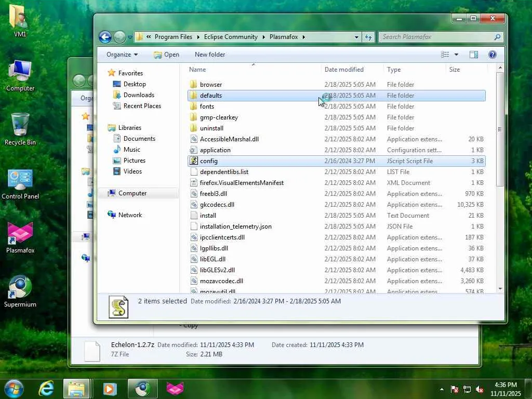Click the file list scroll down arrow
This screenshot has width=532, height=399.
500,289
